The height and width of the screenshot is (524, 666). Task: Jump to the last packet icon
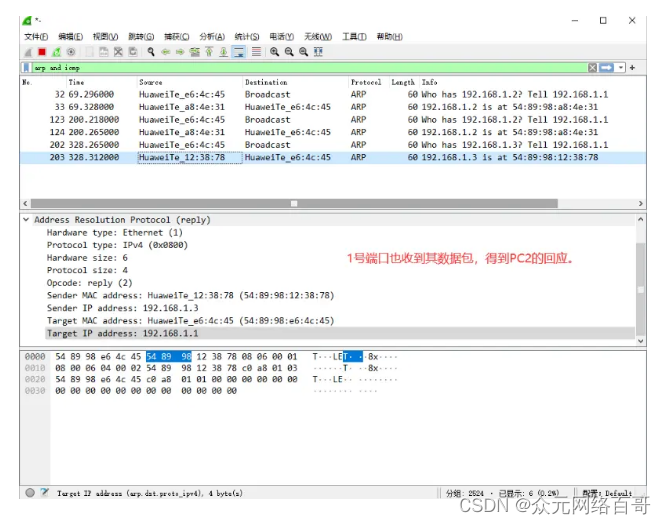click(223, 52)
